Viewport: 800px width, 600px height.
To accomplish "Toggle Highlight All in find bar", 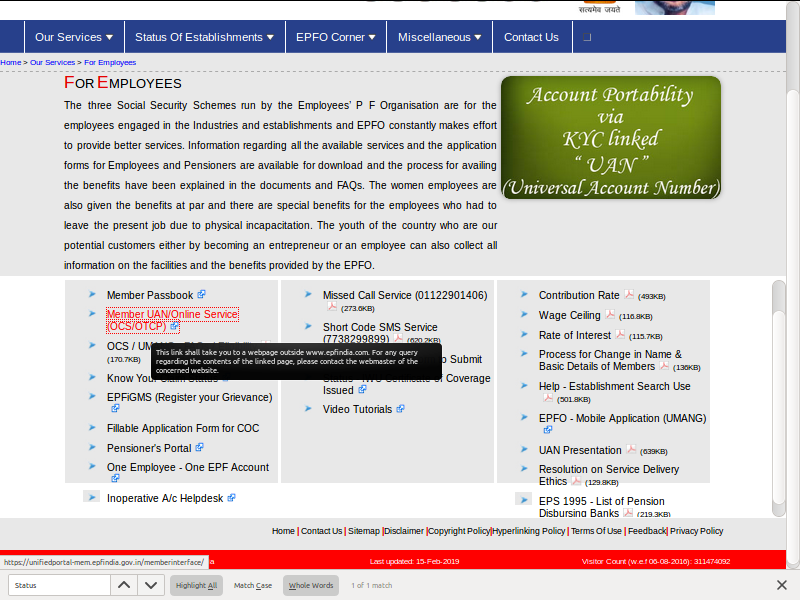I will click(196, 585).
